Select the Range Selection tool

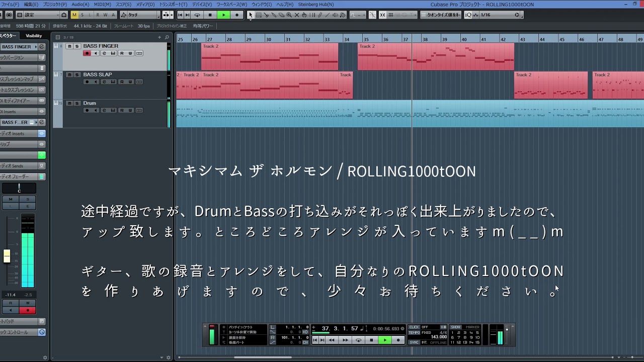259,15
